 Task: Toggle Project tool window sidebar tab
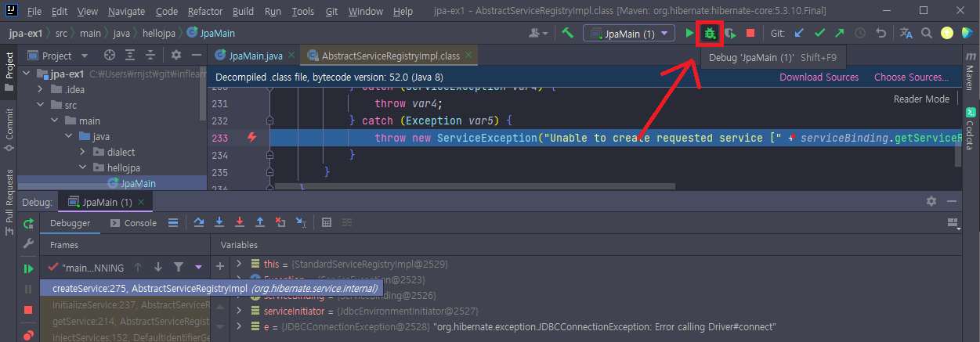tap(9, 70)
